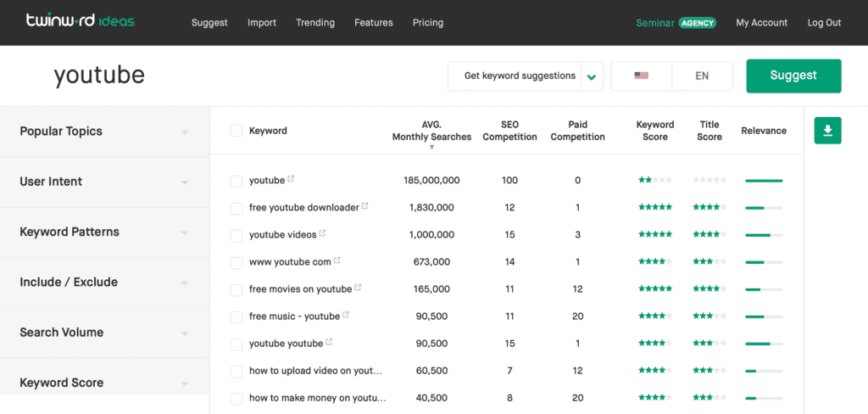Image resolution: width=868 pixels, height=414 pixels.
Task: Click title score stars for free youtube downloader
Action: pos(709,207)
